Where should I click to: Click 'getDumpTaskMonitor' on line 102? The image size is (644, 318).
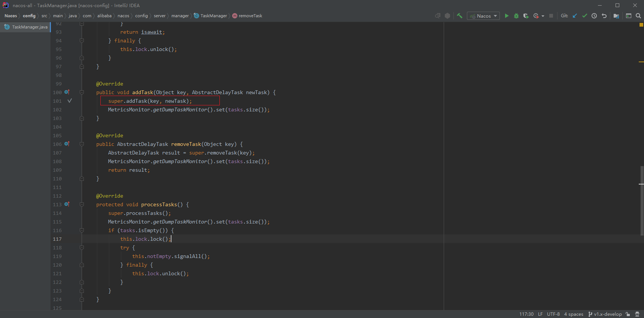180,109
